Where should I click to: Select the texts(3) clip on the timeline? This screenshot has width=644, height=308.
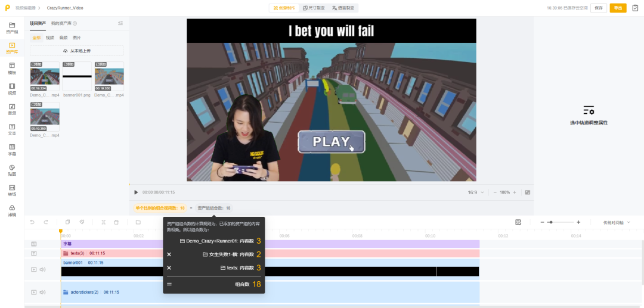click(270, 253)
